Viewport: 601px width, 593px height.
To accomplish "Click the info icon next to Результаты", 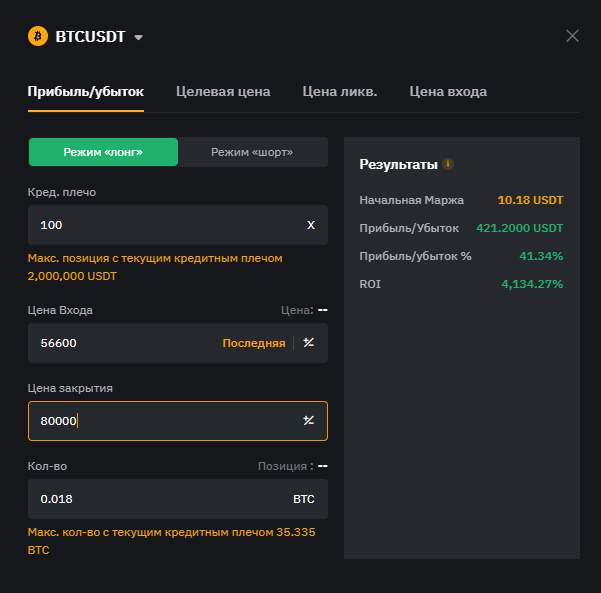I will [x=448, y=164].
